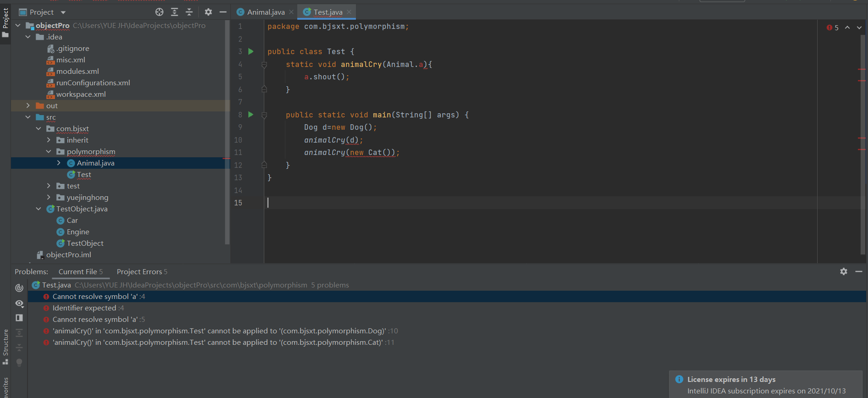Go to next highlighted error arrow

(x=859, y=28)
